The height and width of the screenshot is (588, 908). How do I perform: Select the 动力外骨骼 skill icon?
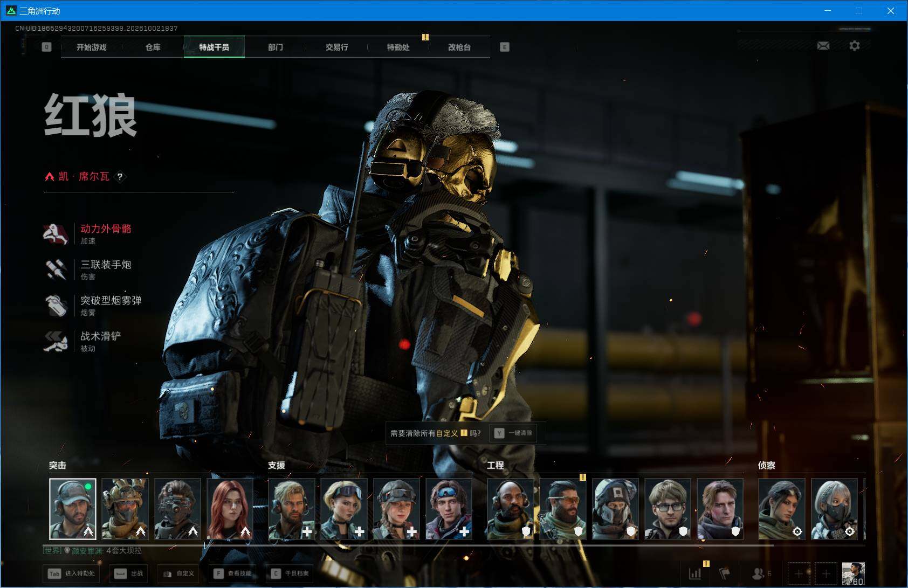(x=56, y=234)
